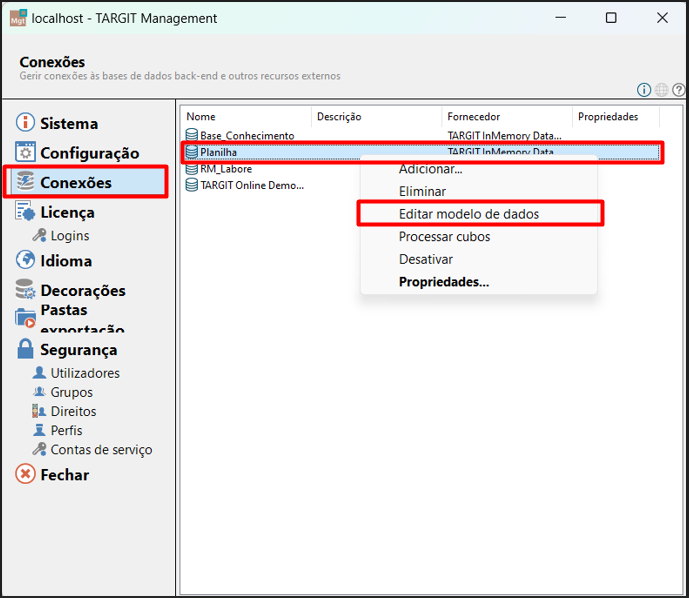
Task: Click the TARGIT Mgt app icon in title bar
Action: 18,18
